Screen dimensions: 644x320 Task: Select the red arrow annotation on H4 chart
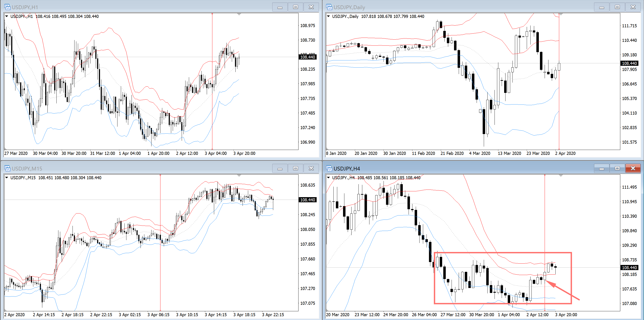pyautogui.click(x=562, y=290)
